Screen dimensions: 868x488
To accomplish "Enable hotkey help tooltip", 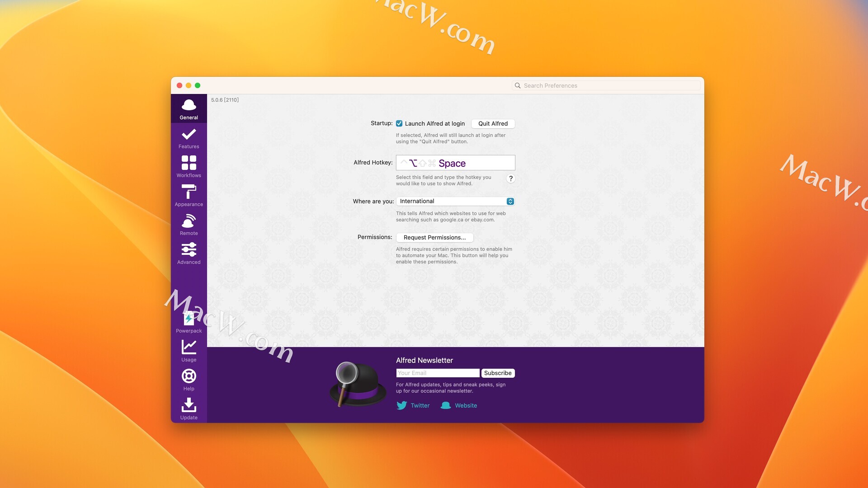I will 510,178.
